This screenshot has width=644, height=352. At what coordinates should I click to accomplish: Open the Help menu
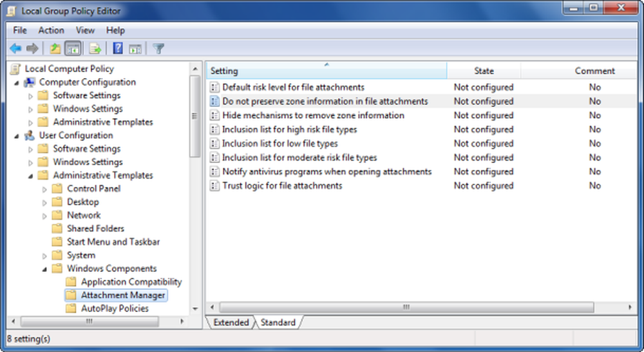tap(115, 30)
